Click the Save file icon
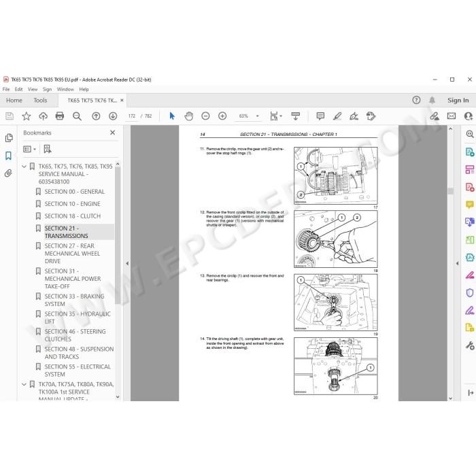Screen dimensions: 476x476 (x=10, y=116)
